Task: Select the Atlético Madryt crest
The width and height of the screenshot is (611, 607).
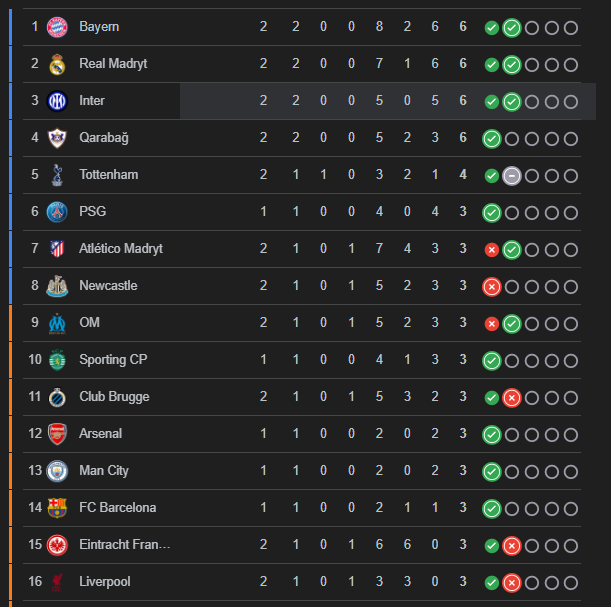Action: (57, 249)
